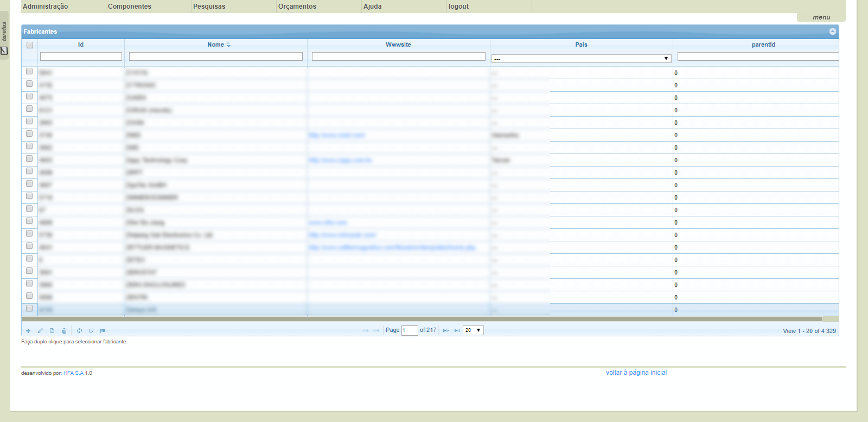Open the Administração menu

46,7
